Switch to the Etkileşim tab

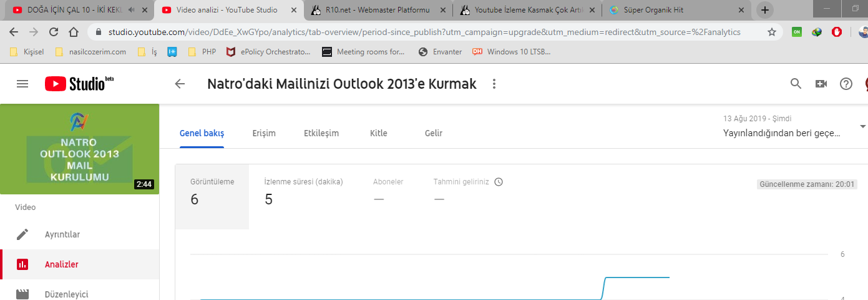[321, 133]
